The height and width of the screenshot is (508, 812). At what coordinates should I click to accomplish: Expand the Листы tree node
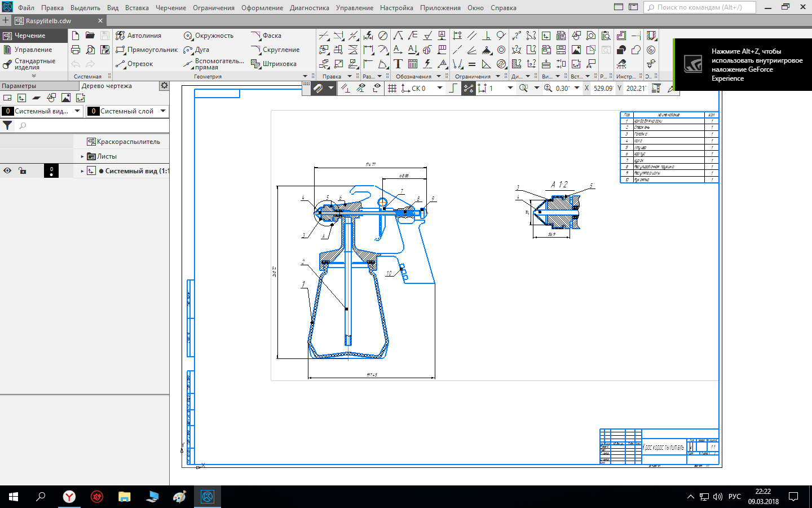[82, 156]
